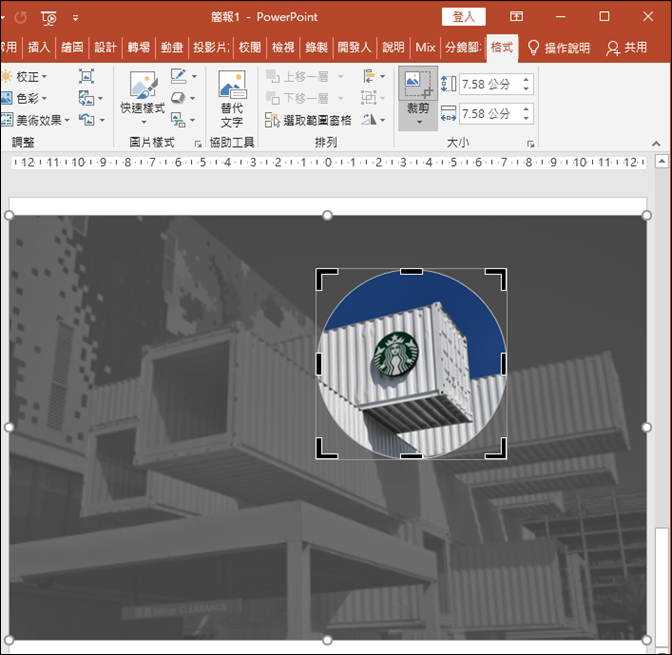This screenshot has width=672, height=655.
Task: Expand the picture layout dropdown arrow
Action: click(192, 120)
